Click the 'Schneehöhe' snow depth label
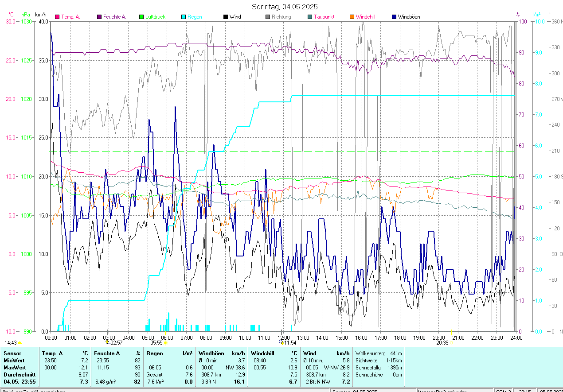Screen dimensions: 563x392 click(368, 375)
